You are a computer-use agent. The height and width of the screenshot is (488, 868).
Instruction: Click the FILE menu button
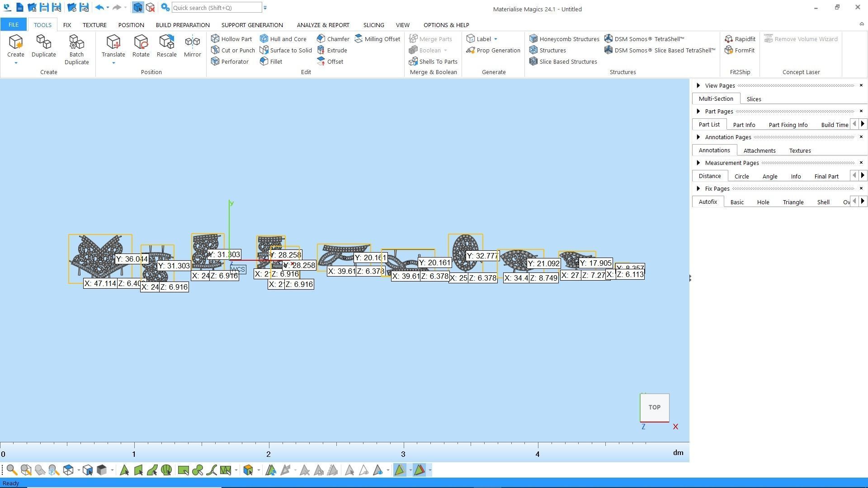pyautogui.click(x=13, y=25)
